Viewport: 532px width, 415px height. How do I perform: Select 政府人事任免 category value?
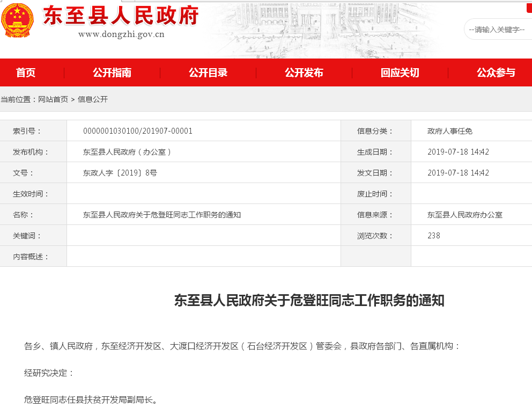(449, 131)
